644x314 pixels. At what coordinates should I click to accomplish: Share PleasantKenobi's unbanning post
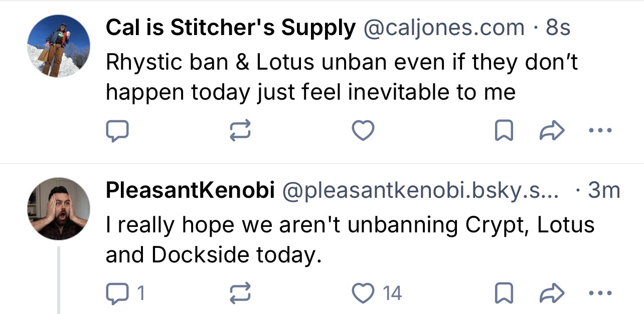pos(551,293)
